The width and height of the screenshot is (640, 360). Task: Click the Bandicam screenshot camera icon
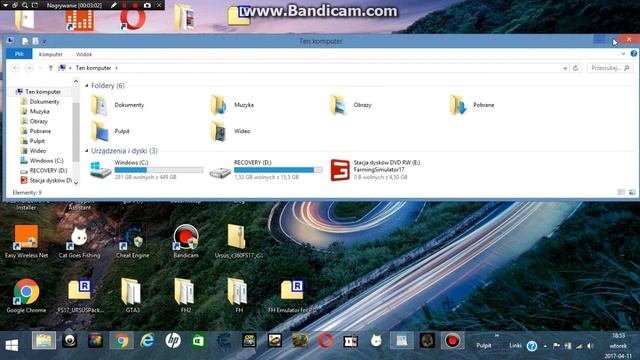click(147, 5)
